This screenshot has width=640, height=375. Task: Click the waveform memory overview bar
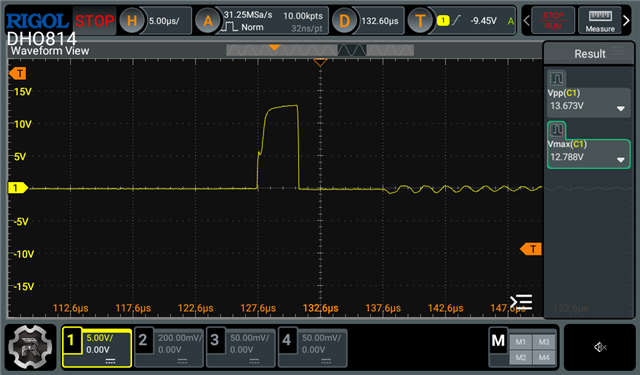(x=320, y=50)
